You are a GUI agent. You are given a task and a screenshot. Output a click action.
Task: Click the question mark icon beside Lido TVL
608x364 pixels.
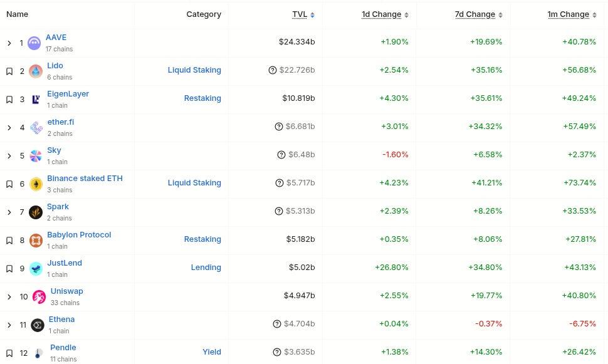pos(272,70)
